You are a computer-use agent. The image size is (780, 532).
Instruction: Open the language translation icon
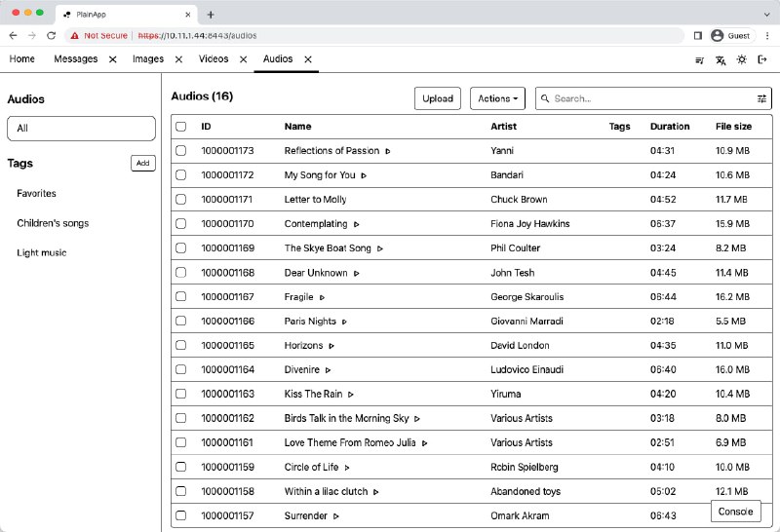click(721, 59)
